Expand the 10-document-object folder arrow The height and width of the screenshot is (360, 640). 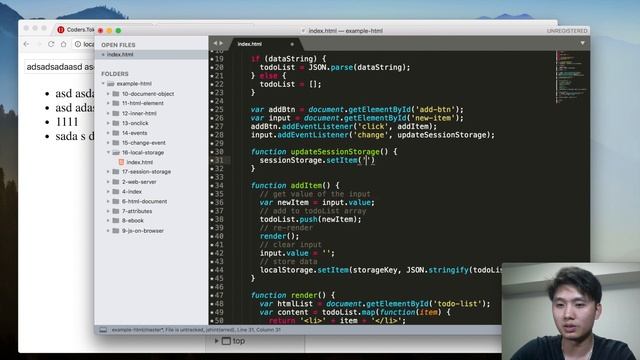[108, 93]
